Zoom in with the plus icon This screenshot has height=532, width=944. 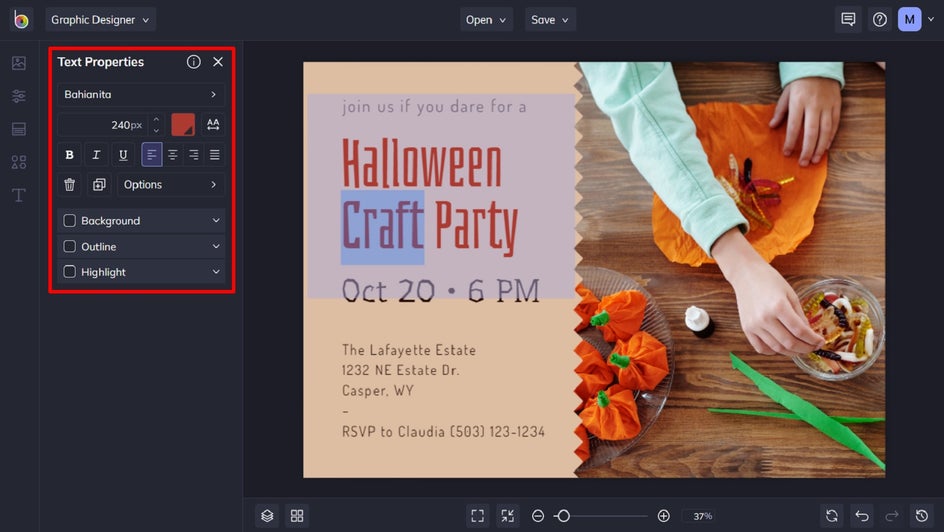[663, 516]
